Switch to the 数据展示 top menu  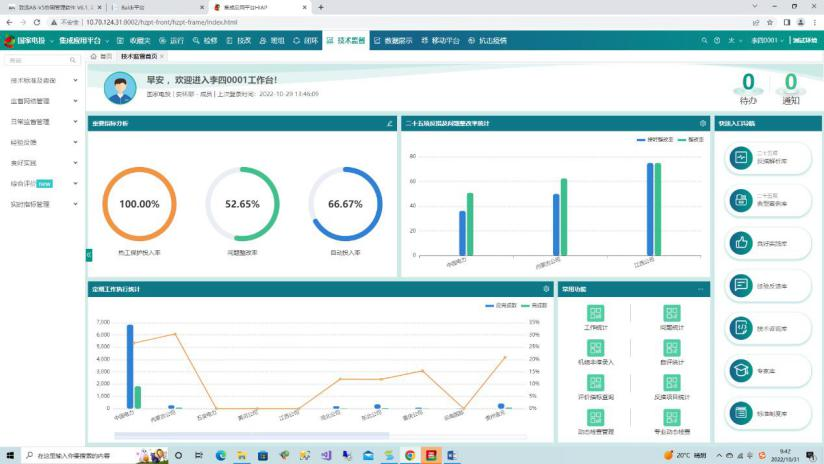tap(392, 41)
